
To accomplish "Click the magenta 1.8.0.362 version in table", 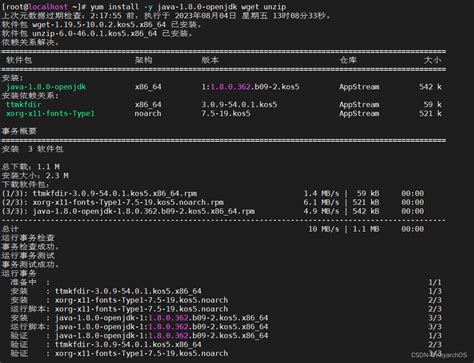I will [x=230, y=87].
